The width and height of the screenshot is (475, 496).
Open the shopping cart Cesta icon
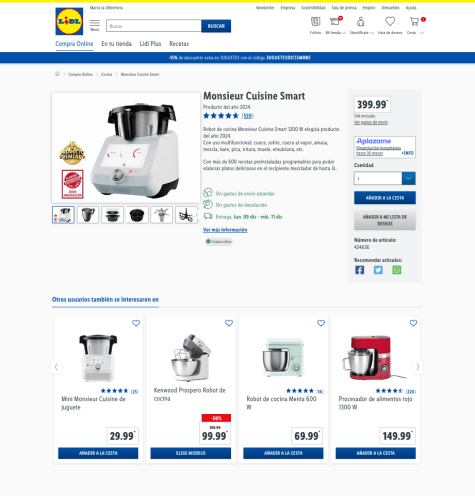click(x=414, y=22)
